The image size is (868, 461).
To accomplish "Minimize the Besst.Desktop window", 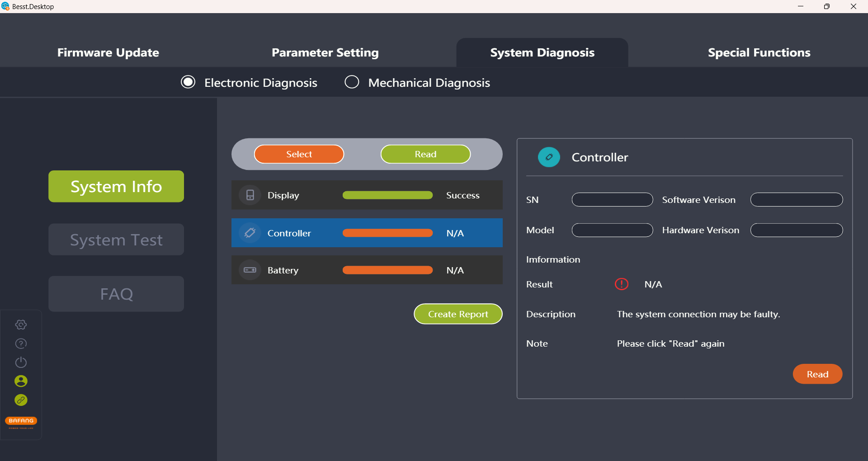I will (801, 6).
